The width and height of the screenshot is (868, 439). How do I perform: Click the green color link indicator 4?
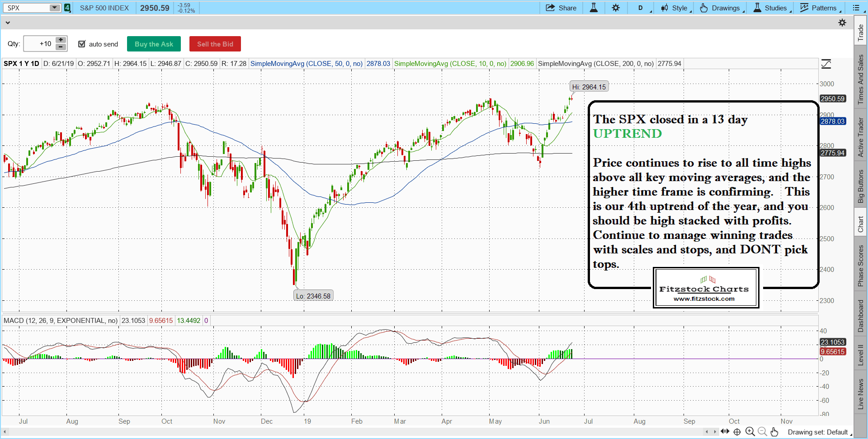click(67, 8)
